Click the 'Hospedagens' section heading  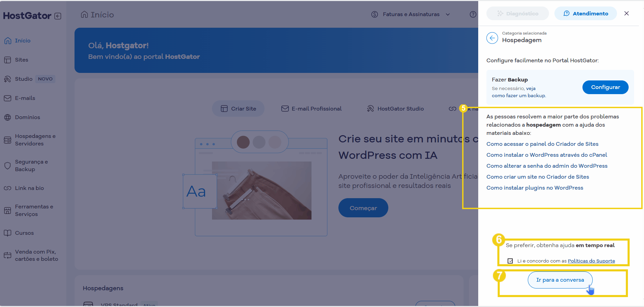pyautogui.click(x=103, y=288)
